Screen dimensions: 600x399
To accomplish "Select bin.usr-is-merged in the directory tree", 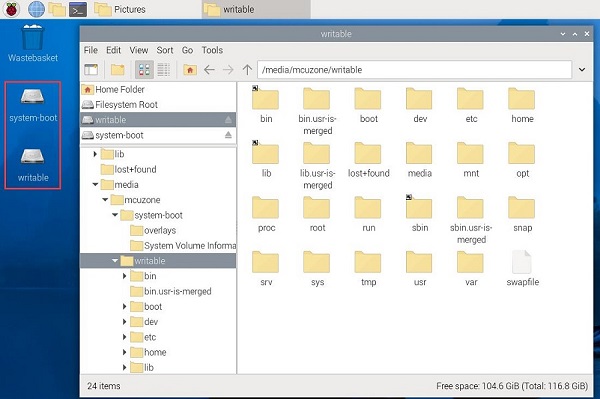I will point(171,292).
